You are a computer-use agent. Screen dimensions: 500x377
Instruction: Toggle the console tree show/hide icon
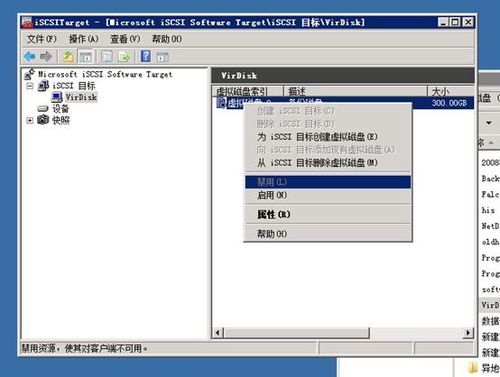(x=86, y=57)
